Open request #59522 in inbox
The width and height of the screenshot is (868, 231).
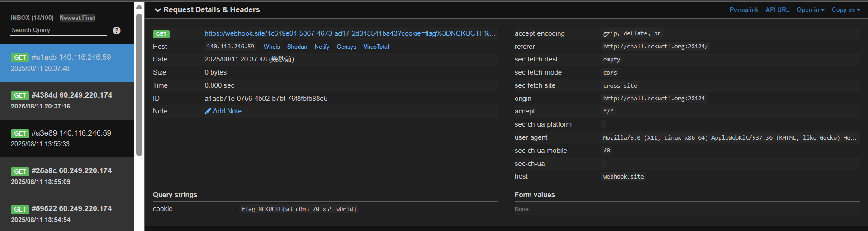pos(67,214)
